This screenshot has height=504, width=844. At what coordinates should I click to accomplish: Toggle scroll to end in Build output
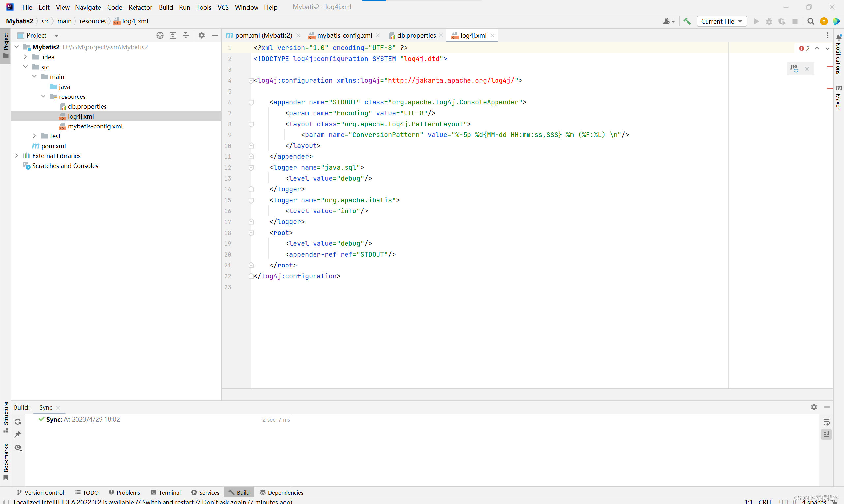point(827,434)
